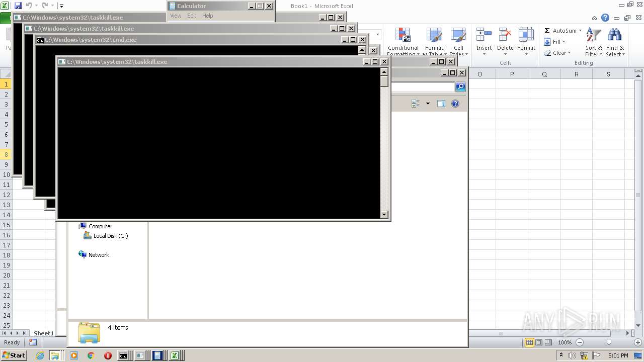Select Computer in Explorer navigation
Screen dimensions: 644x362
pyautogui.click(x=100, y=226)
